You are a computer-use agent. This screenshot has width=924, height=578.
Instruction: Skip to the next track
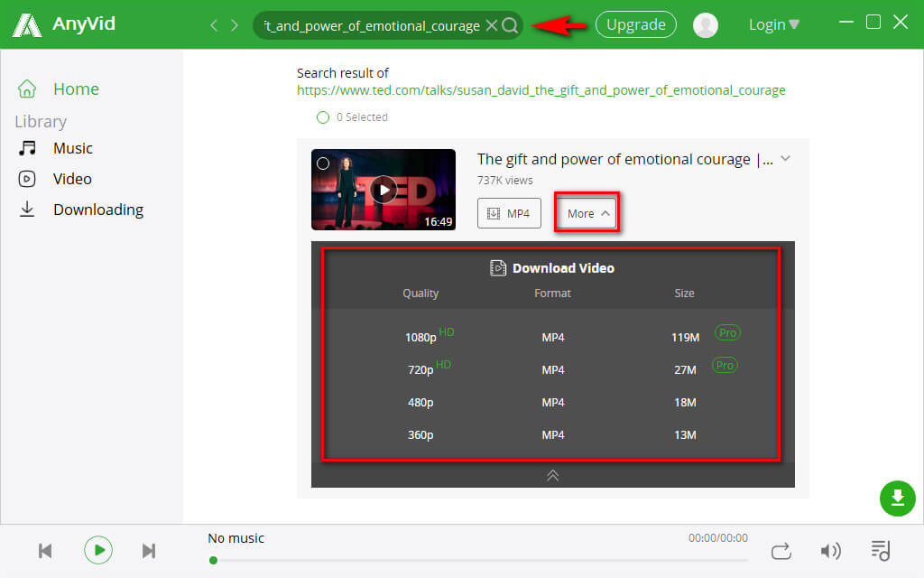tap(149, 551)
